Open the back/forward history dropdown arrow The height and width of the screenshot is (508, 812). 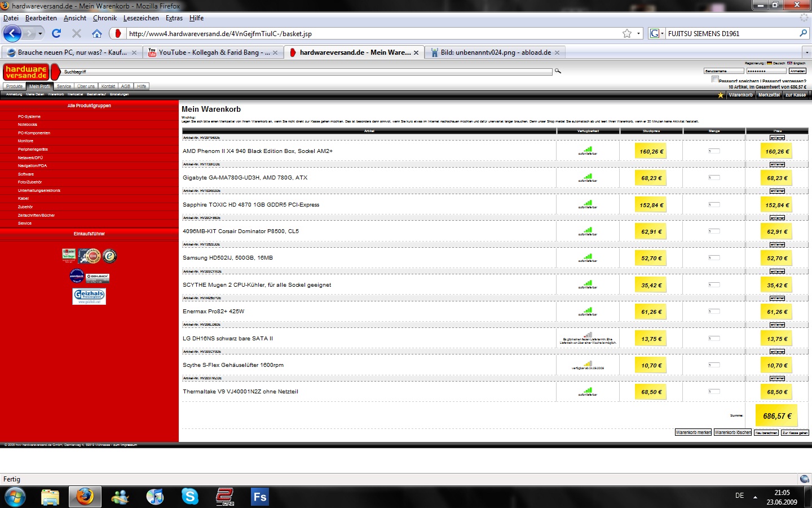pos(40,34)
